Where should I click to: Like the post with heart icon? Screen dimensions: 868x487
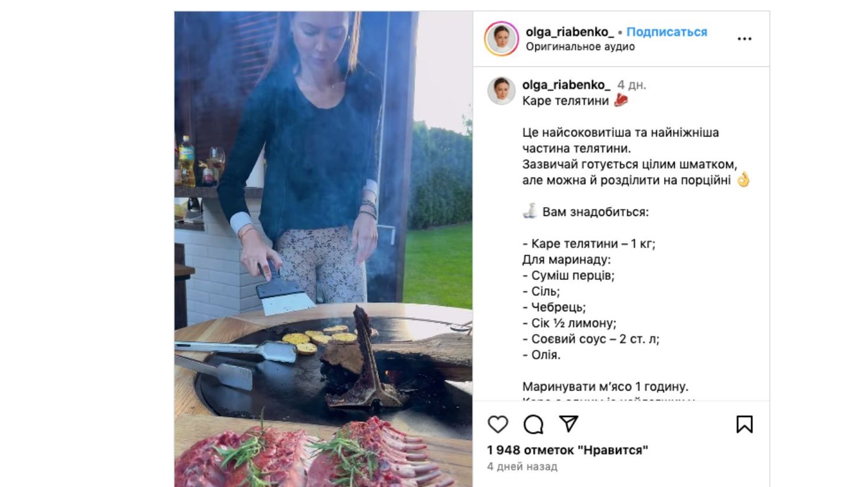[498, 424]
